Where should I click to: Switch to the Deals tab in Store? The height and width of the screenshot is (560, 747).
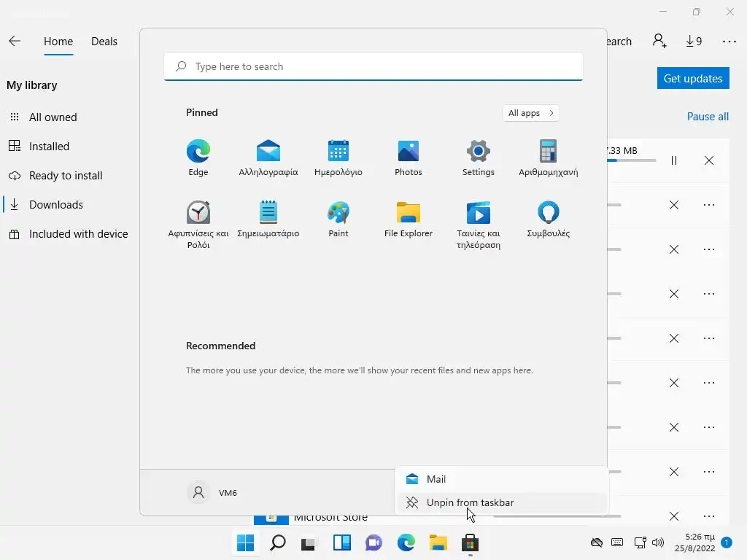click(104, 42)
